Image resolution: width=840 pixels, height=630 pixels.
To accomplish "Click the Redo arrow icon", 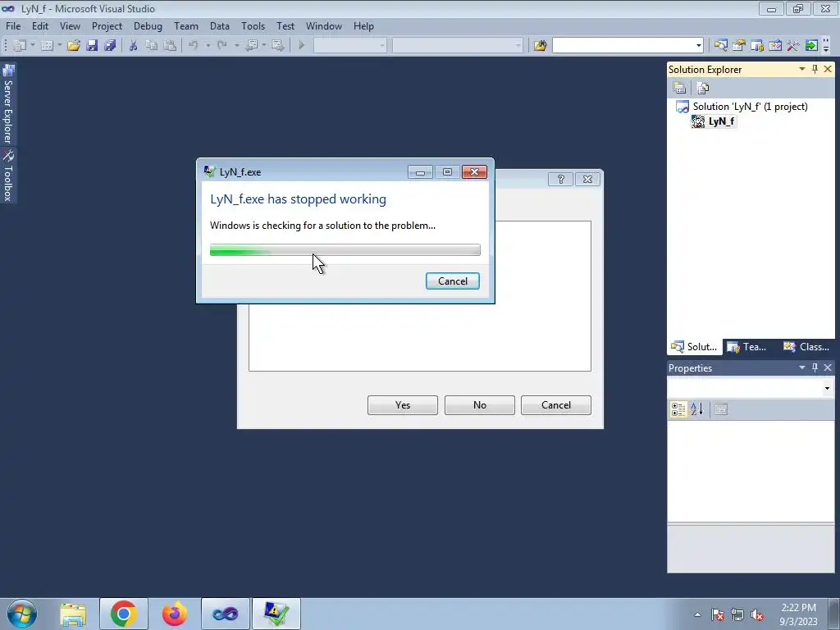I will pyautogui.click(x=222, y=46).
